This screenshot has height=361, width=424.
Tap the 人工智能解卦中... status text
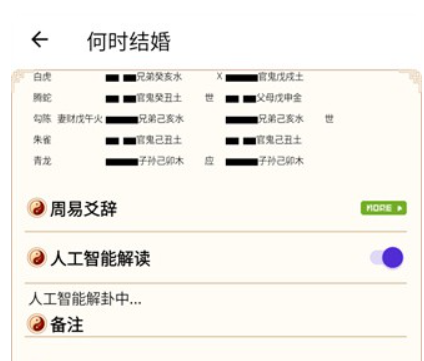(85, 299)
